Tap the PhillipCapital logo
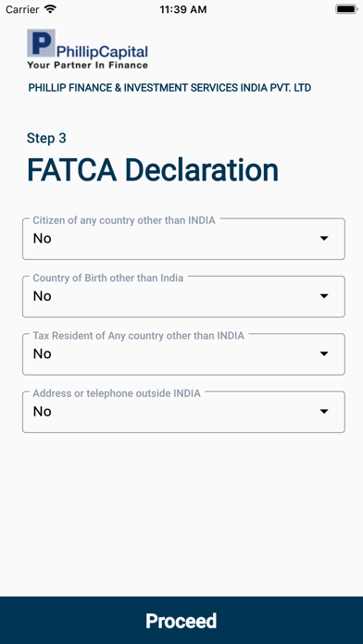 point(88,48)
